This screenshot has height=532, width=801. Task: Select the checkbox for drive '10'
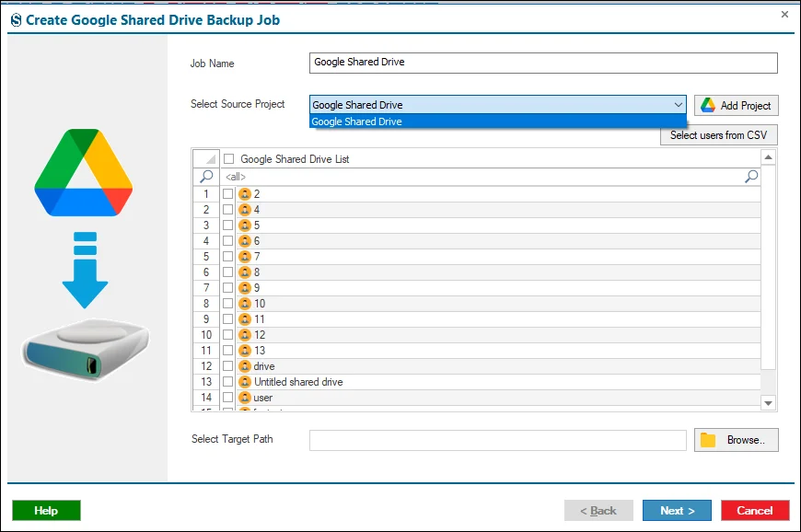point(227,304)
